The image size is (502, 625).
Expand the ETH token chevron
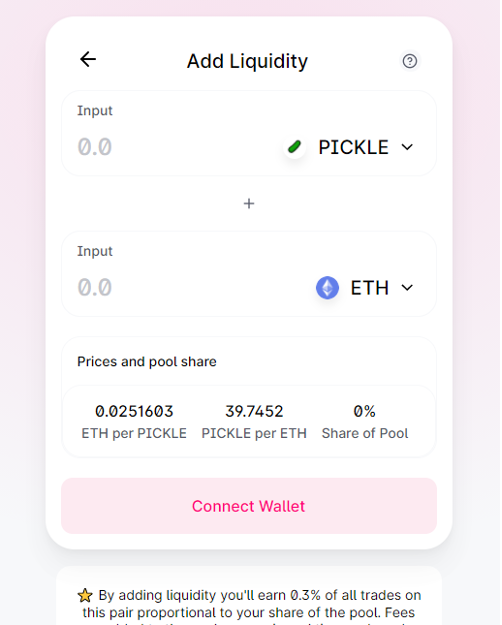(x=407, y=288)
